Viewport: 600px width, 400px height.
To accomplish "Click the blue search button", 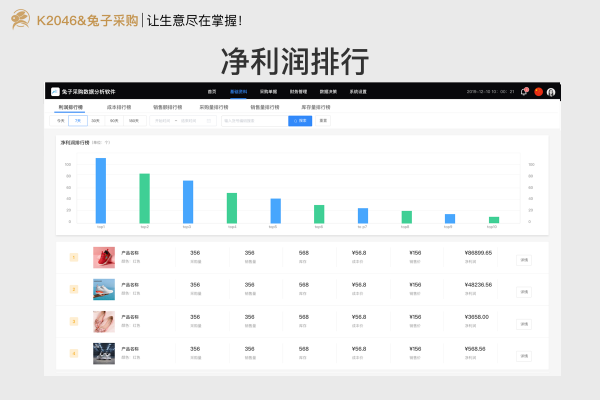I will [300, 120].
